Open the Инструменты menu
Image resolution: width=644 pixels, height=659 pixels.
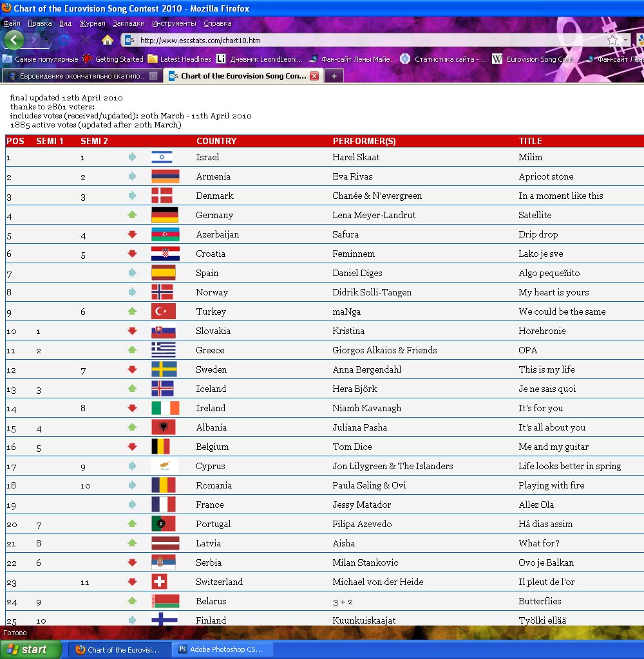pos(174,23)
